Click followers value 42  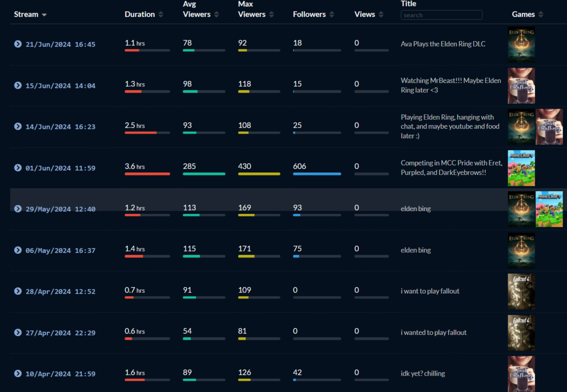(297, 372)
